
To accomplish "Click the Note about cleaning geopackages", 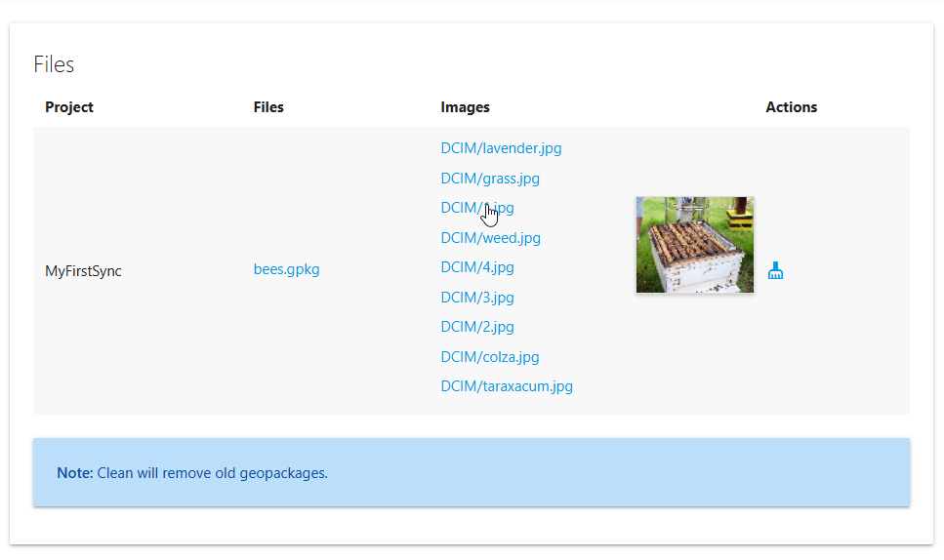I will pyautogui.click(x=472, y=472).
